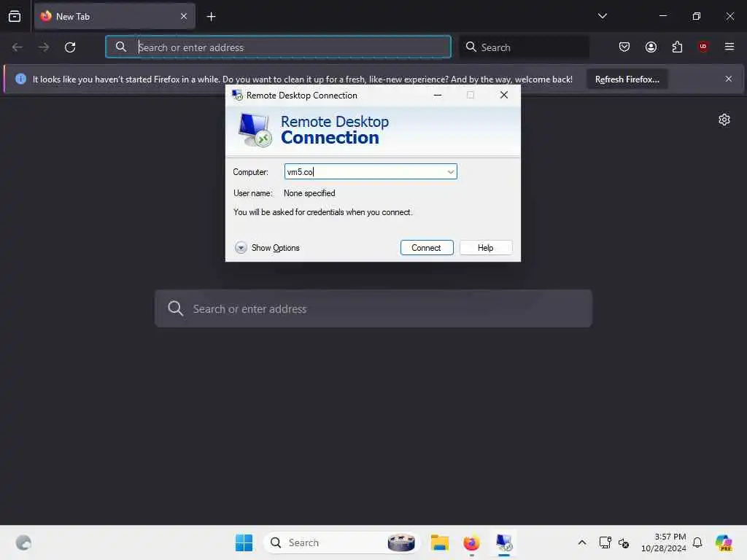This screenshot has width=747, height=560.
Task: Expand the Computer combo box dropdown
Action: [450, 172]
